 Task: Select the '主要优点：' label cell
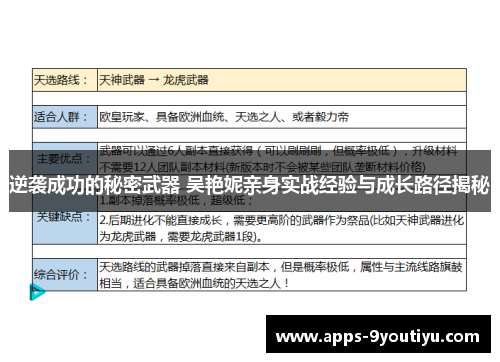[65, 159]
